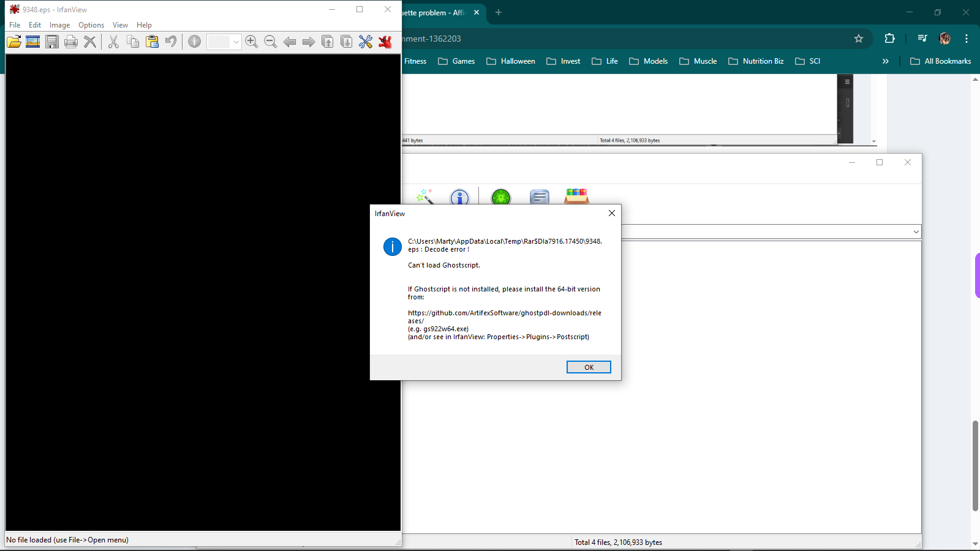Click the red IrfanView About icon
Viewport: 980px width, 551px height.
(385, 42)
